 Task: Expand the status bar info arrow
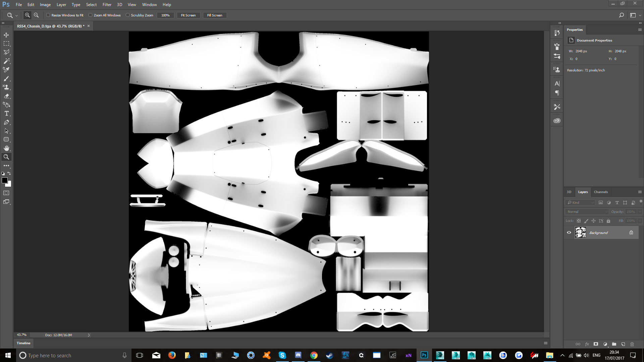[89, 335]
